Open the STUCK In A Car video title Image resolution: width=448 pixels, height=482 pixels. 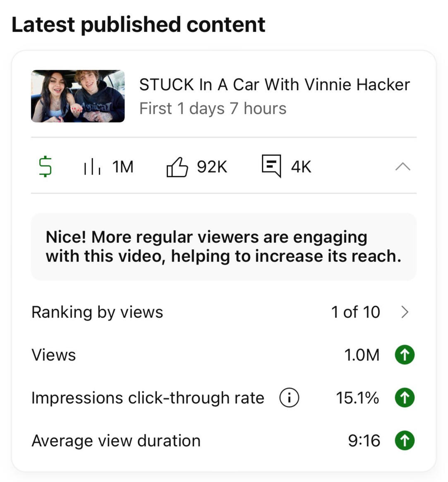(274, 85)
